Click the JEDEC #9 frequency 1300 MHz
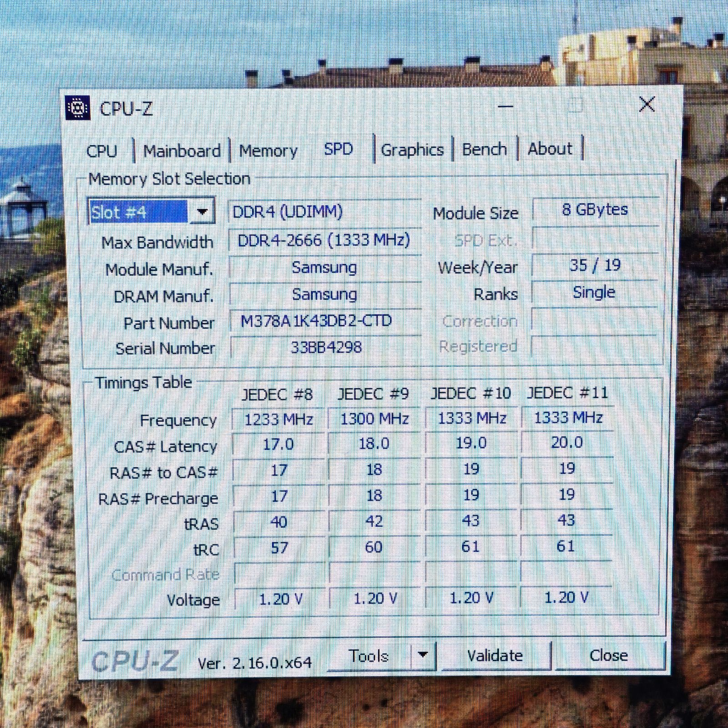728x728 pixels. pyautogui.click(x=374, y=419)
